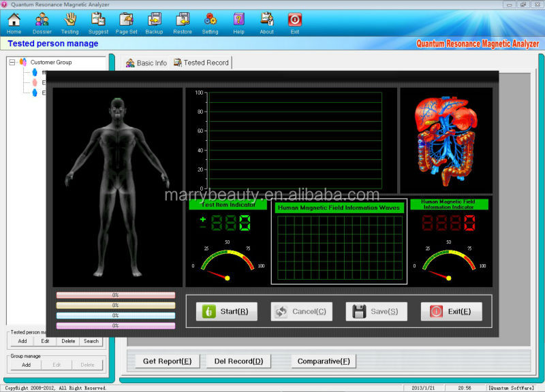Open the Home toolbar icon
The width and height of the screenshot is (545, 392).
pos(14,20)
